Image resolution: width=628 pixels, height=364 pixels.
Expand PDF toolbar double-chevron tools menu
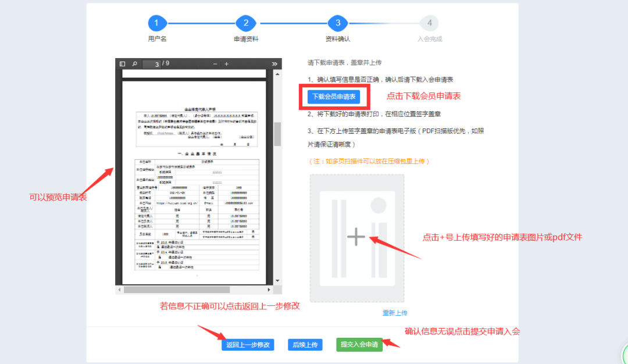click(275, 63)
